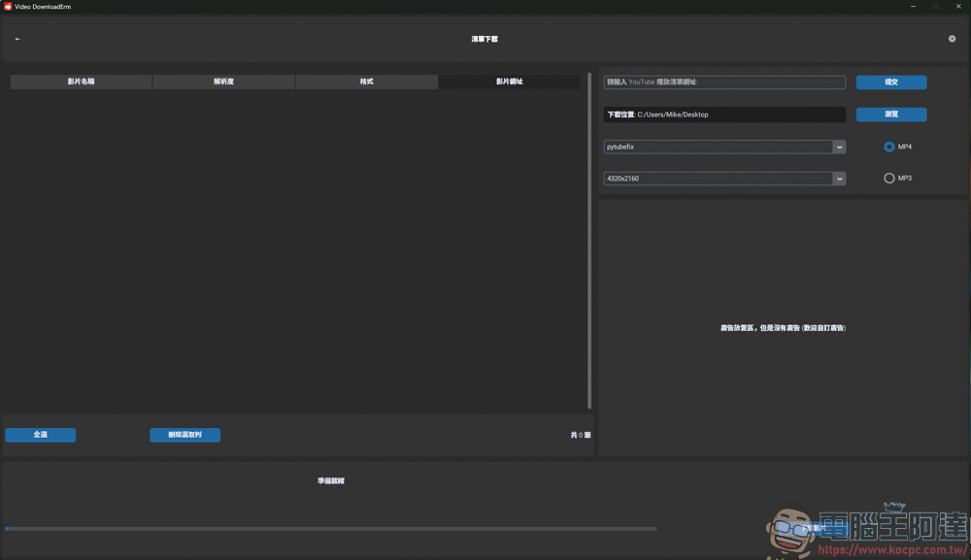Click the download progress bar

(x=331, y=528)
